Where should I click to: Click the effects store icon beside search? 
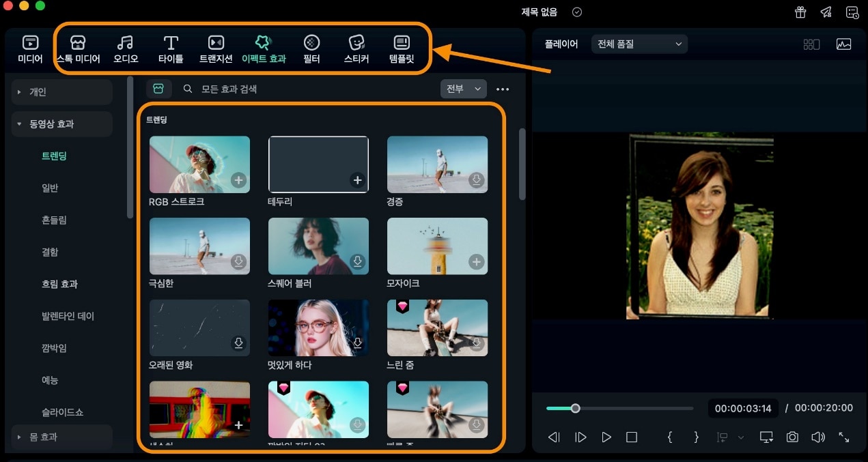(159, 89)
